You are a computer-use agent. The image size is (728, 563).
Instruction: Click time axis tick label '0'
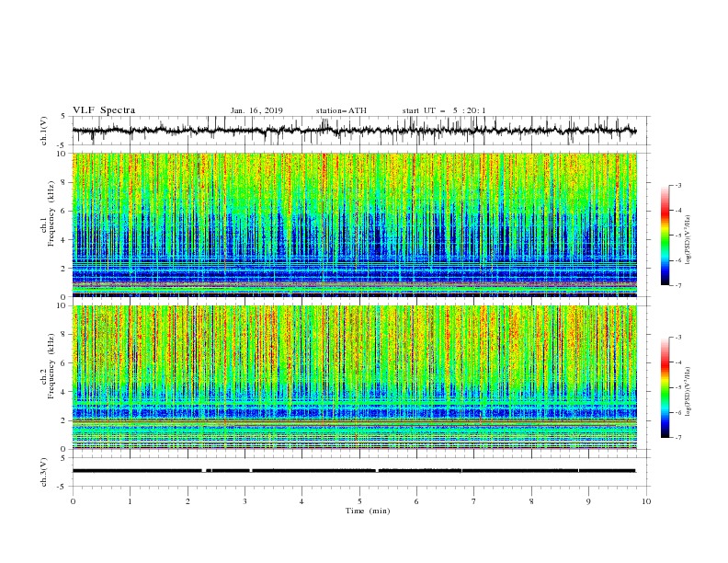[73, 501]
